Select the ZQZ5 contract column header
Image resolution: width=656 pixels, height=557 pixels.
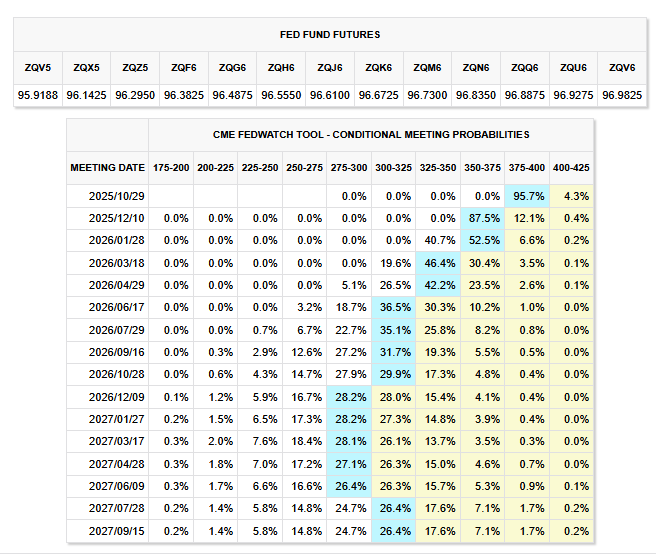[x=135, y=67]
